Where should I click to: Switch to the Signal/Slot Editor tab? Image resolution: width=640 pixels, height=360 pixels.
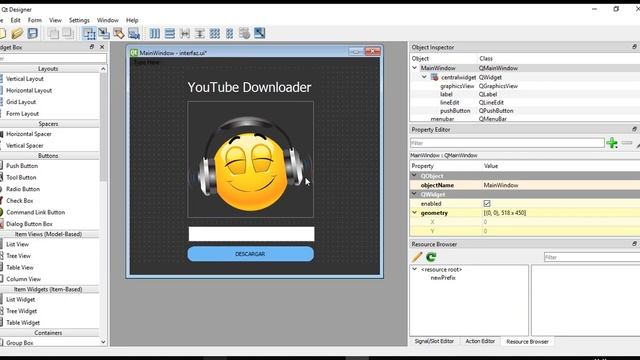(x=434, y=341)
